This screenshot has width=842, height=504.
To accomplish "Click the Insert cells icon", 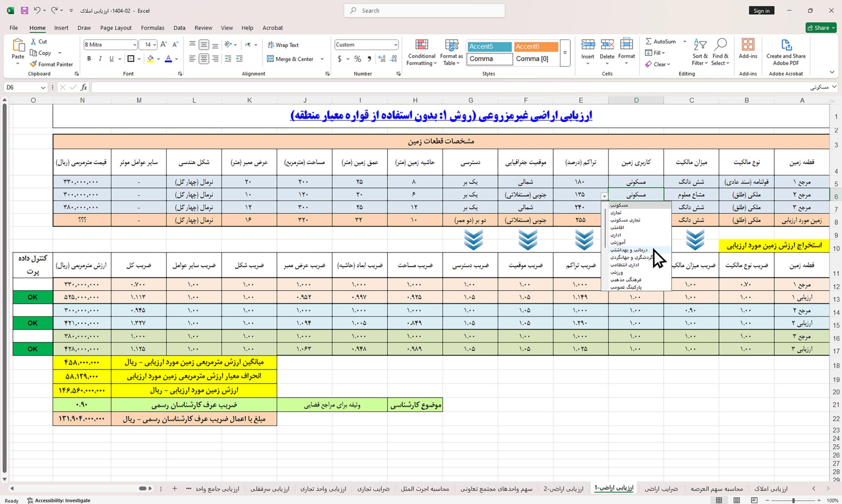I will click(588, 44).
